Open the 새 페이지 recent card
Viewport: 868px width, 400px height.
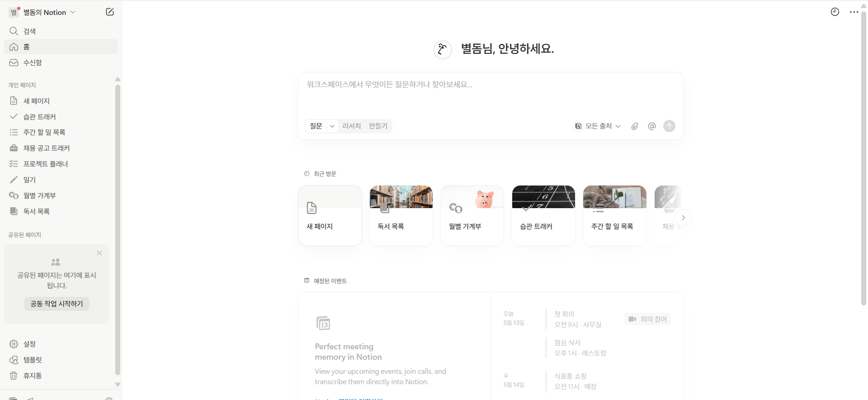(330, 215)
